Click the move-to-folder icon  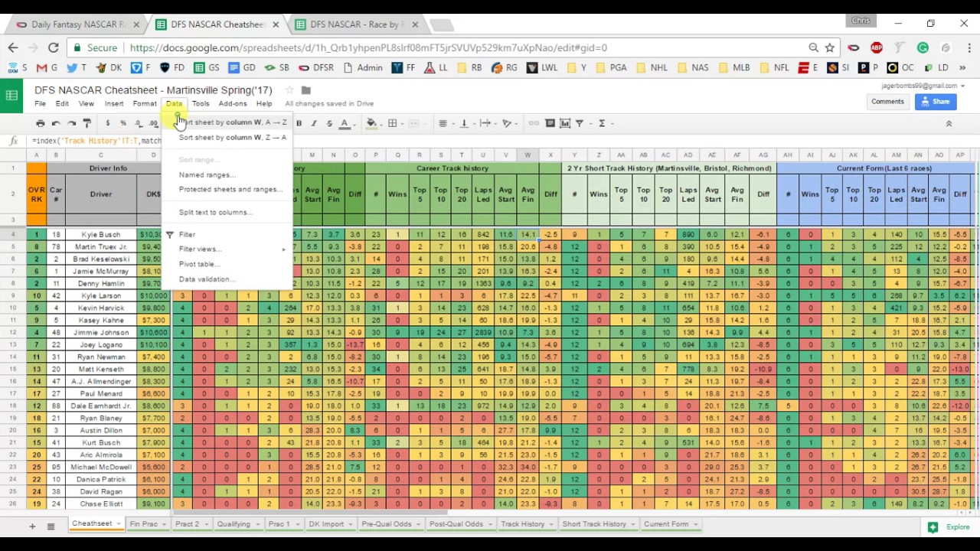click(x=306, y=90)
